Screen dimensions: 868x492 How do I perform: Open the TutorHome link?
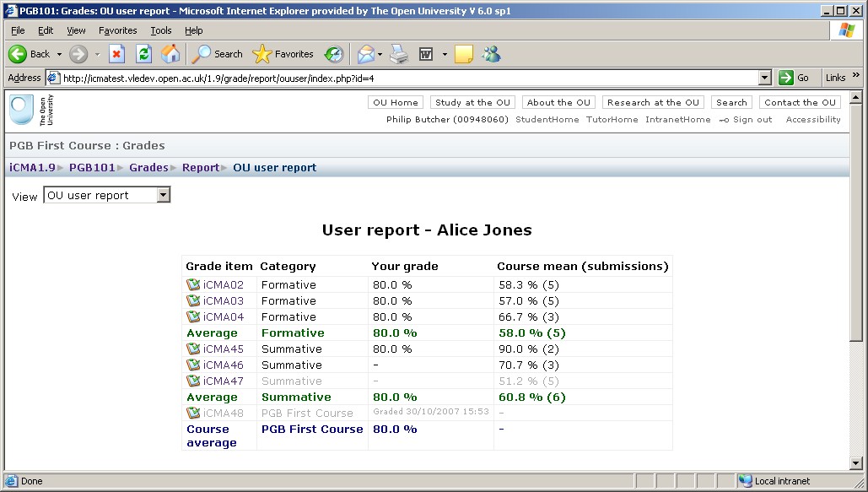pos(612,120)
